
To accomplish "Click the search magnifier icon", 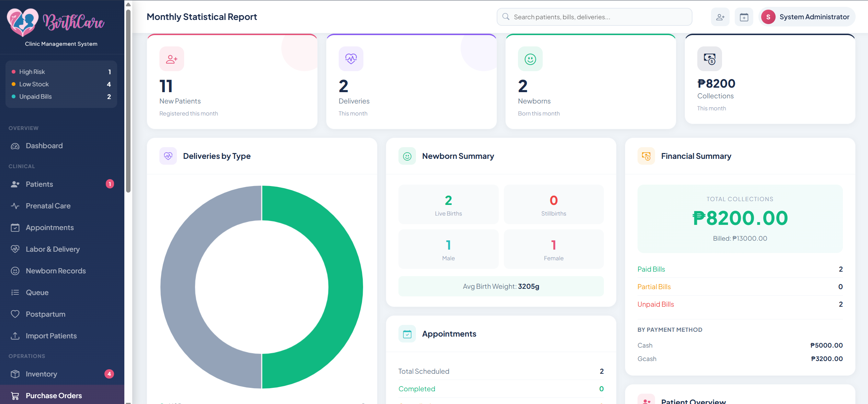I will [x=506, y=17].
